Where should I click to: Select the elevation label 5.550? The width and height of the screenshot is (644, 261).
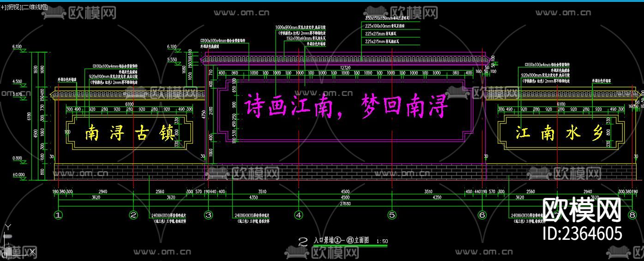point(172,60)
